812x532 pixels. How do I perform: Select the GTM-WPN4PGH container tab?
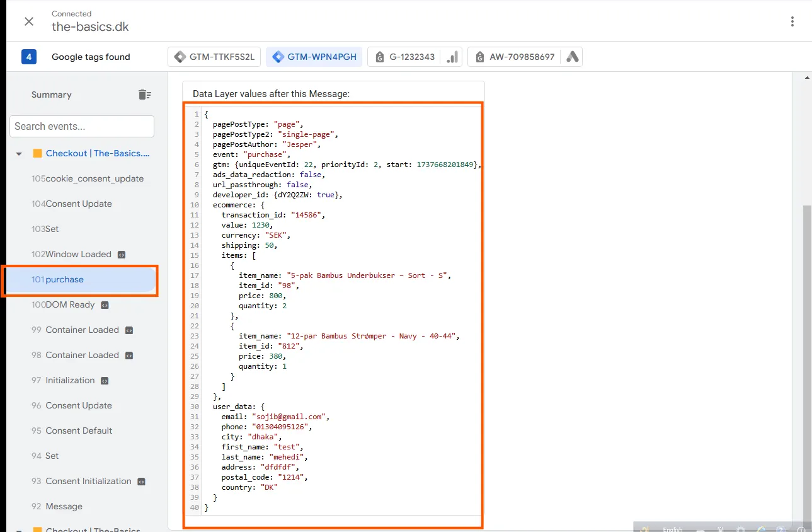pos(314,57)
